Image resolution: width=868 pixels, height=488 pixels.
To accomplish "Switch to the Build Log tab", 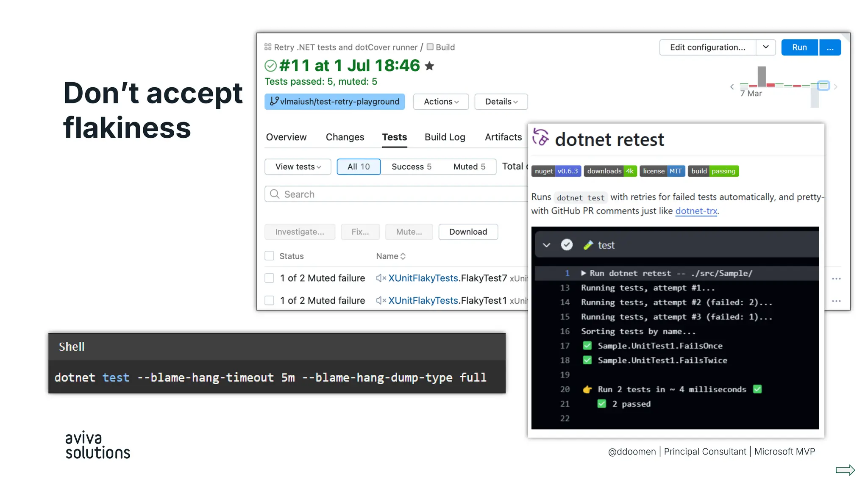I will [445, 137].
